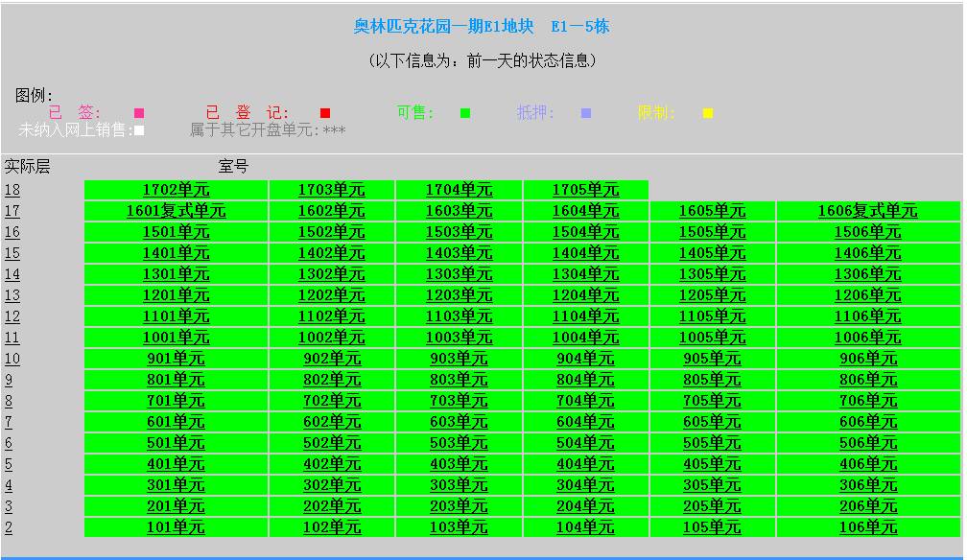Select unit 1702单元
967x560 pixels.
click(x=178, y=189)
